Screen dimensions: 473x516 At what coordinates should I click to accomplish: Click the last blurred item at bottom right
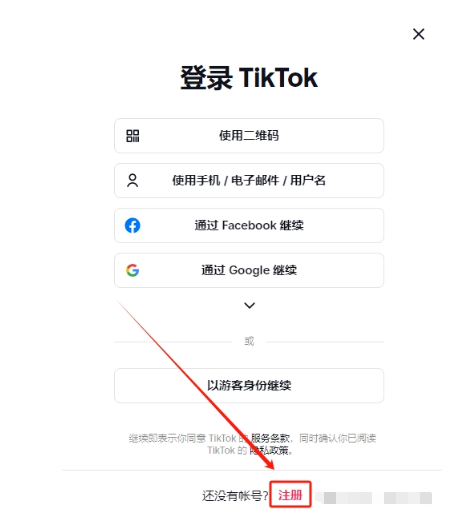(x=408, y=498)
